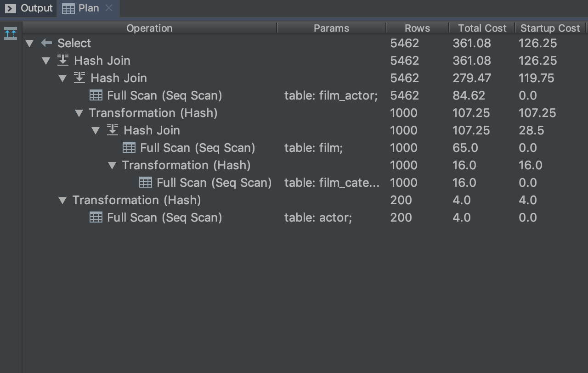The height and width of the screenshot is (373, 588).
Task: Collapse the Select root node
Action: point(30,44)
